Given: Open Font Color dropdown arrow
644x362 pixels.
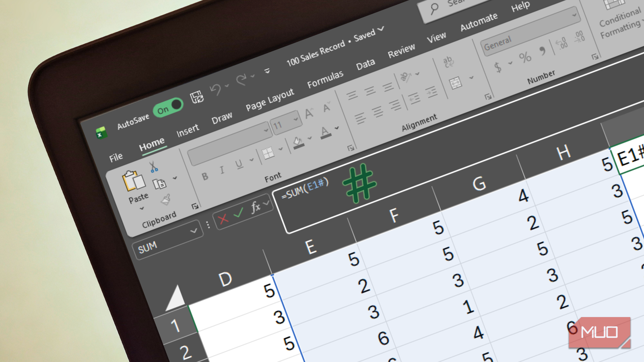Looking at the screenshot, I should [x=337, y=128].
